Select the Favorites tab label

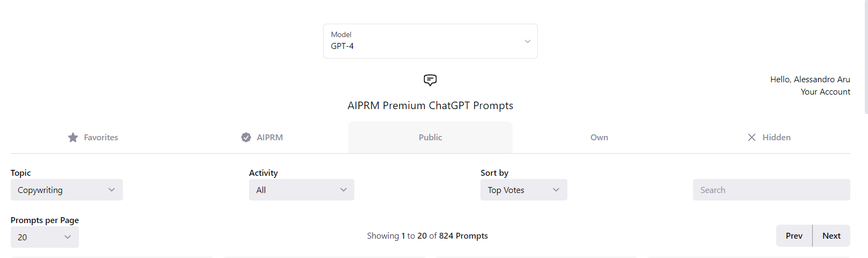pos(101,138)
